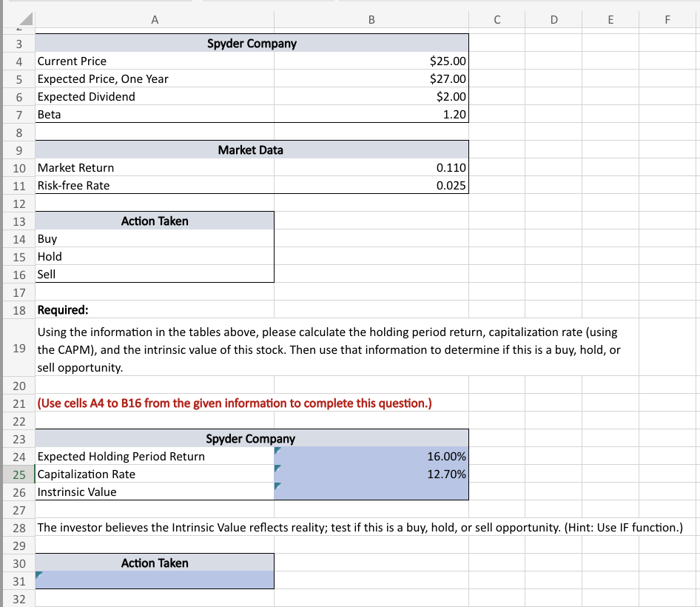This screenshot has width=700, height=607.
Task: Click the comment marker in the Intrinsic Value cell
Action: coord(279,487)
